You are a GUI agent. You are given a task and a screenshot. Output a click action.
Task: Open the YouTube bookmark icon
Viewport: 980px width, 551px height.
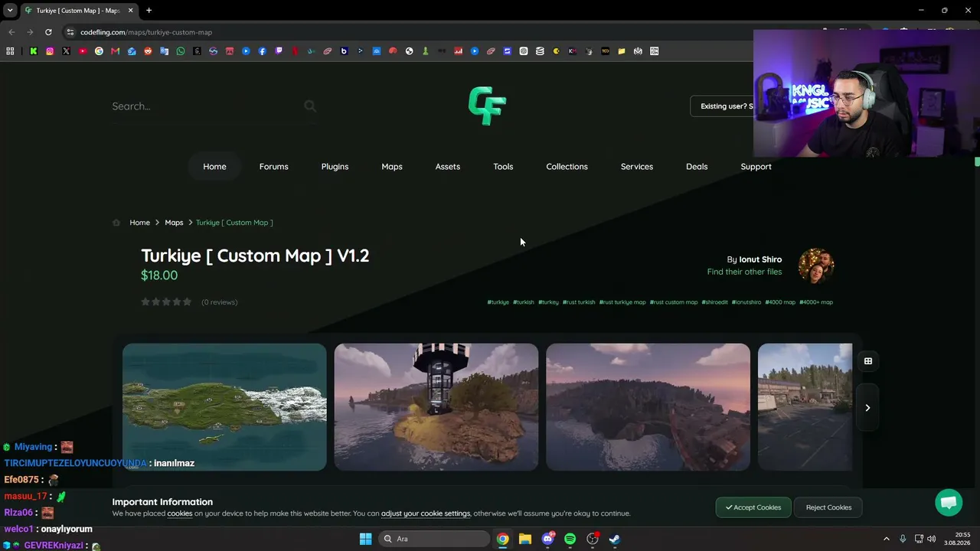(x=83, y=51)
